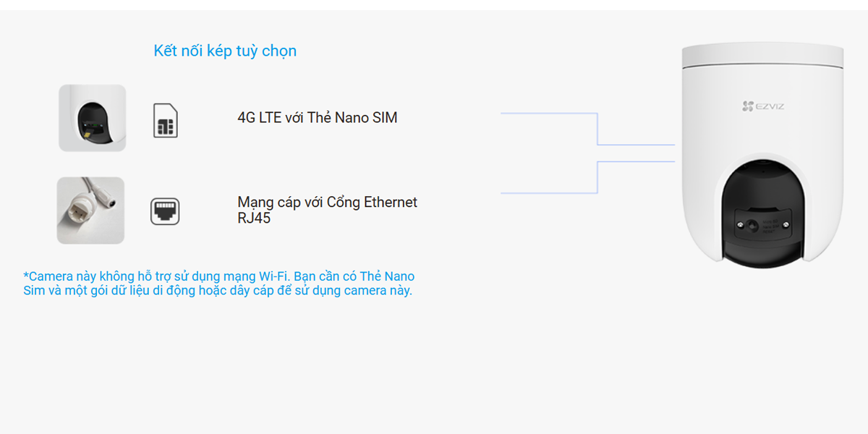Click the word RJ45 under the Ethernet label
Viewport: 868px width, 434px height.
tap(254, 218)
